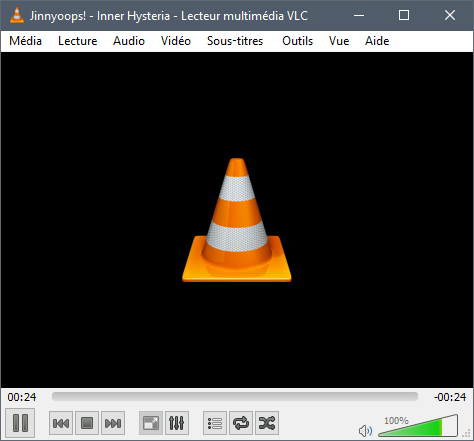This screenshot has width=474, height=441.
Task: Open the Outils menu
Action: tap(297, 41)
